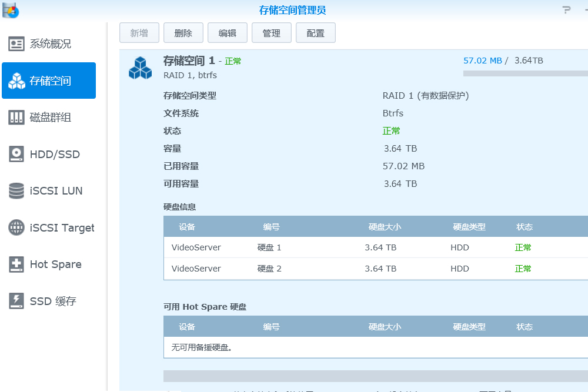Image resolution: width=588 pixels, height=392 pixels.
Task: Open the iSCSI LUN panel icon
Action: (16, 190)
